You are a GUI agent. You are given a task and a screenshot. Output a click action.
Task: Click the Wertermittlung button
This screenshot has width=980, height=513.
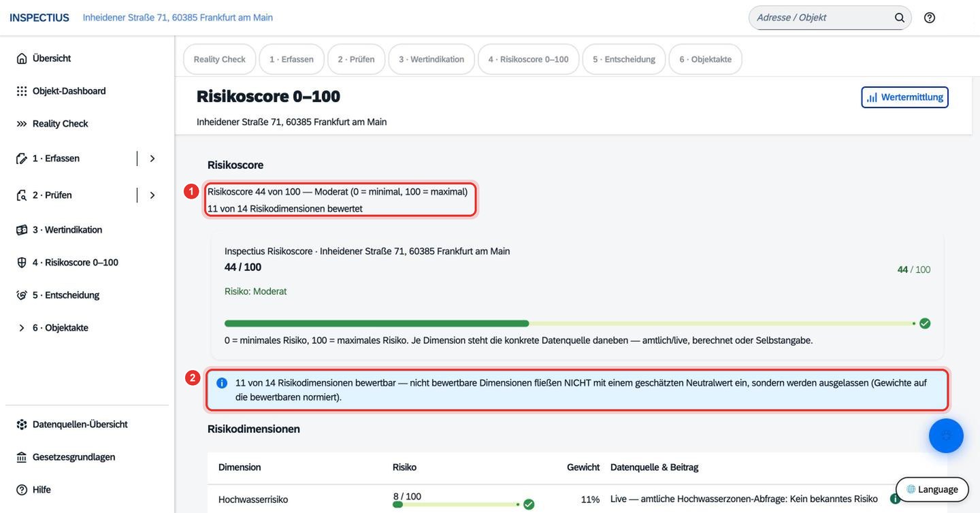(904, 97)
